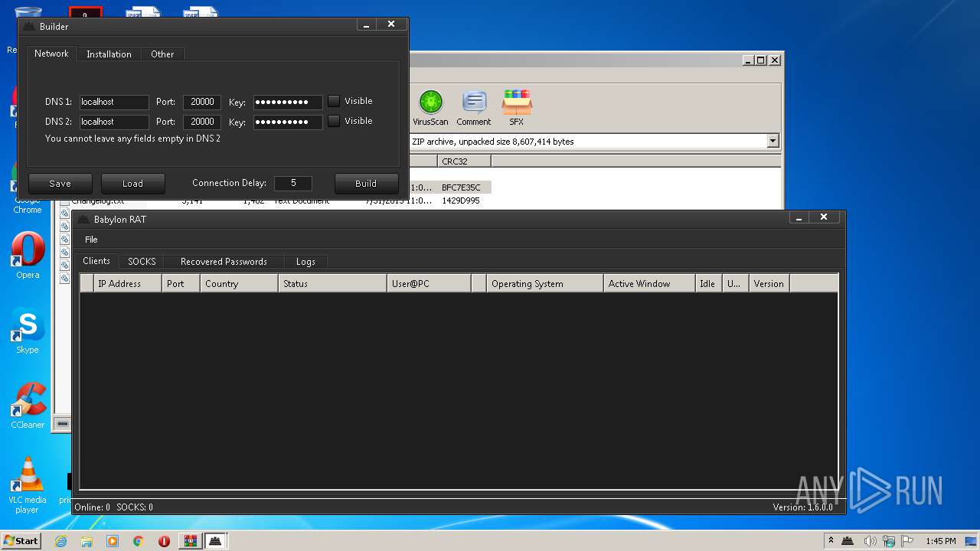
Task: Click the Load button in Builder
Action: [x=132, y=184]
